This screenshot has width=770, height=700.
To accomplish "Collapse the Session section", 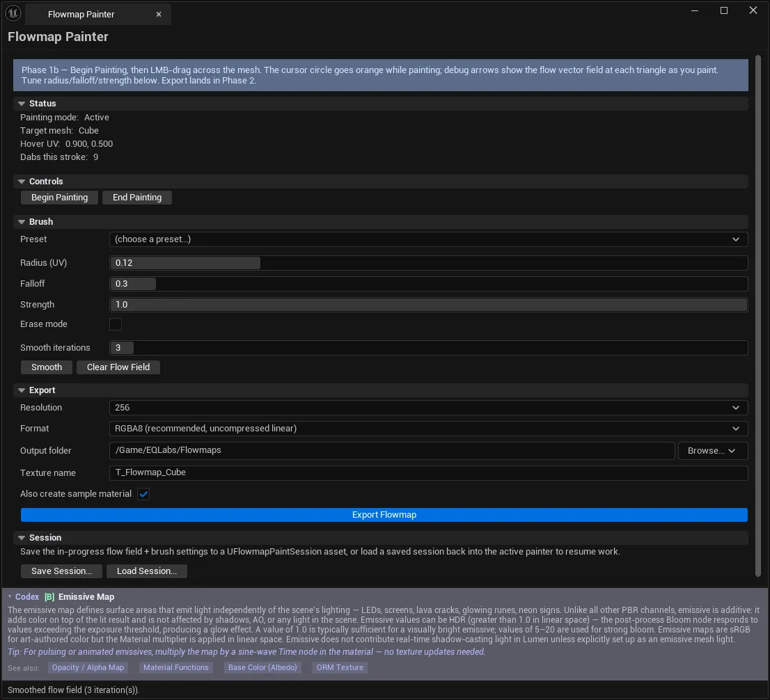I will pos(22,538).
